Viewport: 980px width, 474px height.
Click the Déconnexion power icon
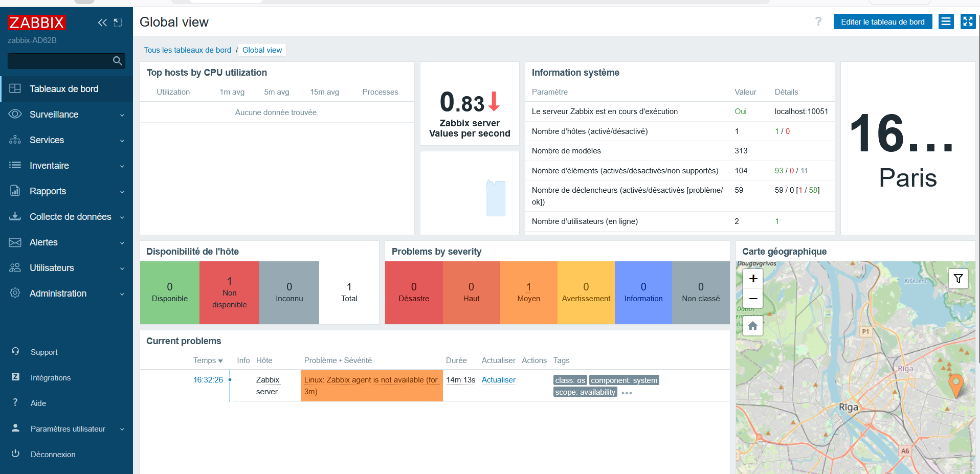pyautogui.click(x=15, y=455)
